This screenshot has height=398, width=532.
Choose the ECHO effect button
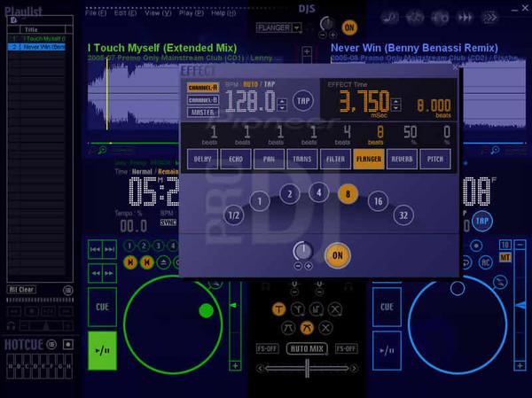point(236,159)
